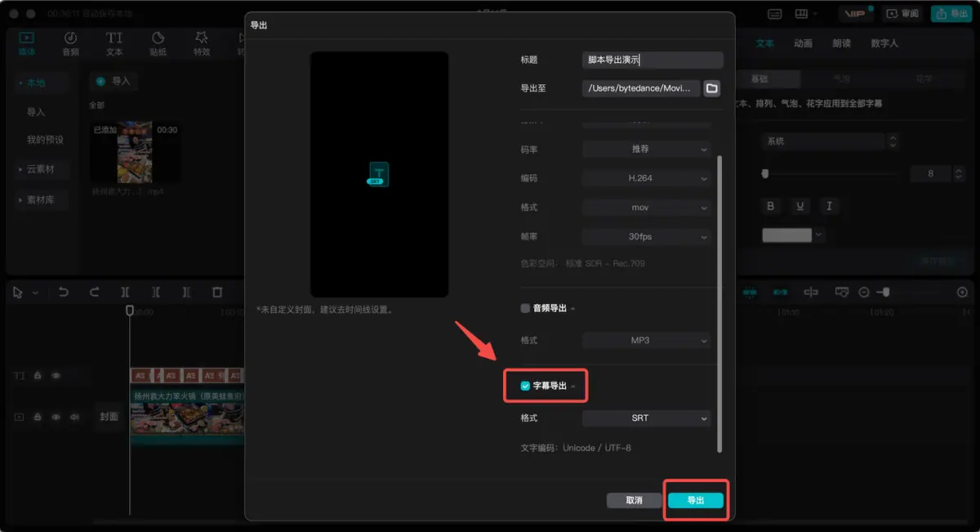
Task: Click the 导入 import button above the media list
Action: pyautogui.click(x=114, y=81)
